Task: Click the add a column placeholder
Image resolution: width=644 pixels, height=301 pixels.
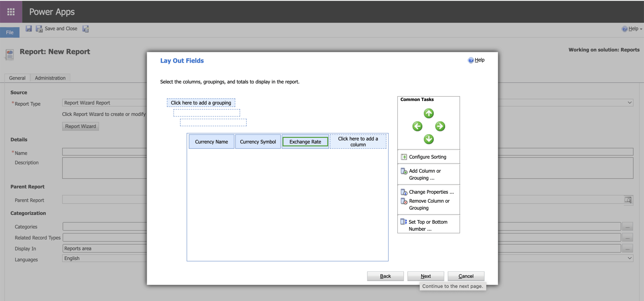Action: click(x=358, y=141)
